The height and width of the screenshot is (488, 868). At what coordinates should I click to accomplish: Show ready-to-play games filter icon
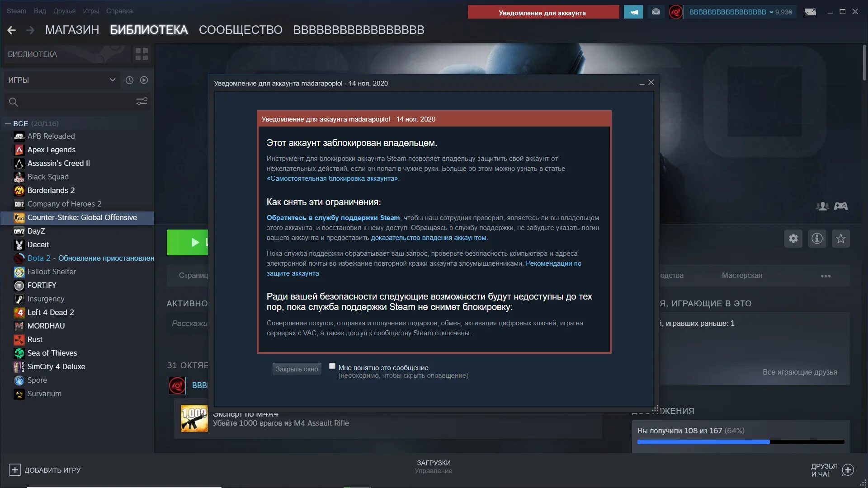(144, 80)
